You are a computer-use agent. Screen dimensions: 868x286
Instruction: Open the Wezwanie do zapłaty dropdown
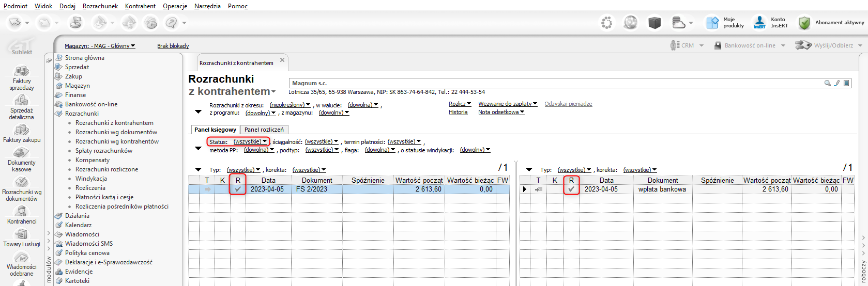[x=508, y=104]
